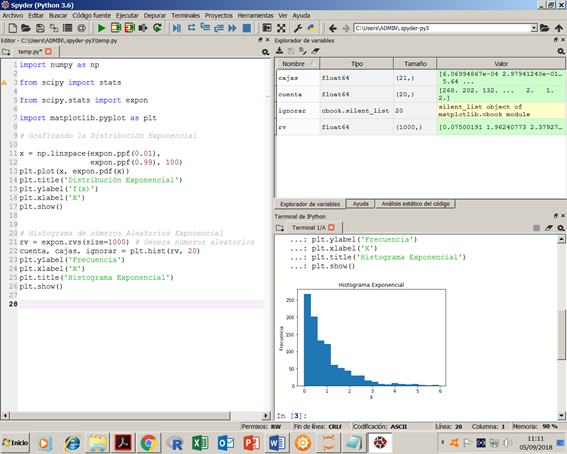567x454 pixels.
Task: Open the Código fuente menu
Action: point(92,16)
